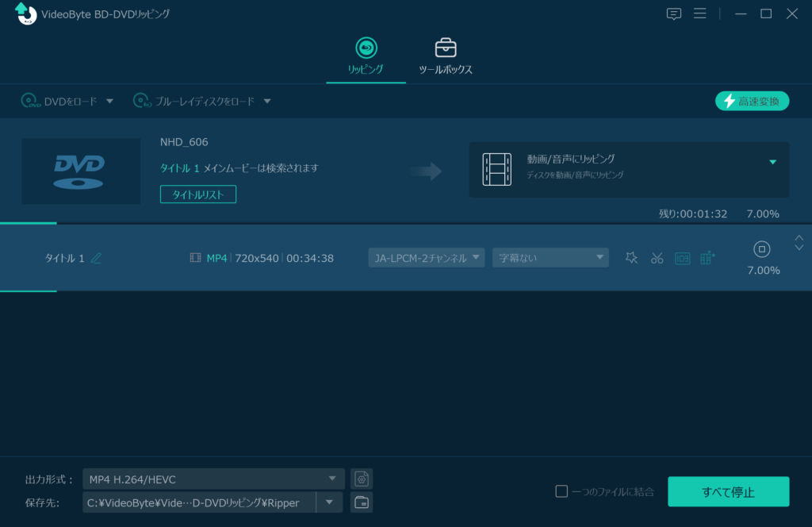Screen dimensions: 812x527
Task: Open the 動画/音声にリッピング mode dropdown
Action: click(x=629, y=169)
